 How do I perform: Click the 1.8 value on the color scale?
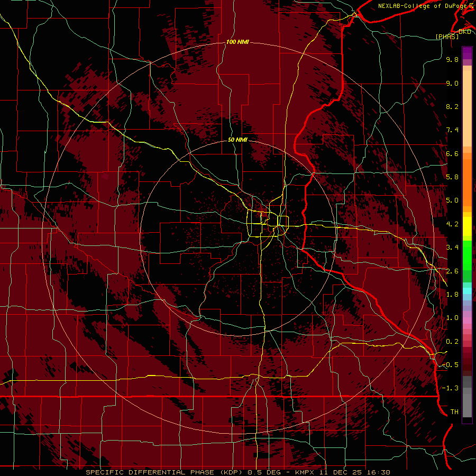point(452,295)
